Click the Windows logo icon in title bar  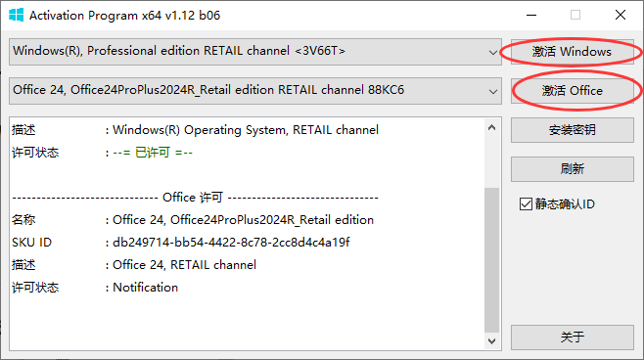click(16, 16)
